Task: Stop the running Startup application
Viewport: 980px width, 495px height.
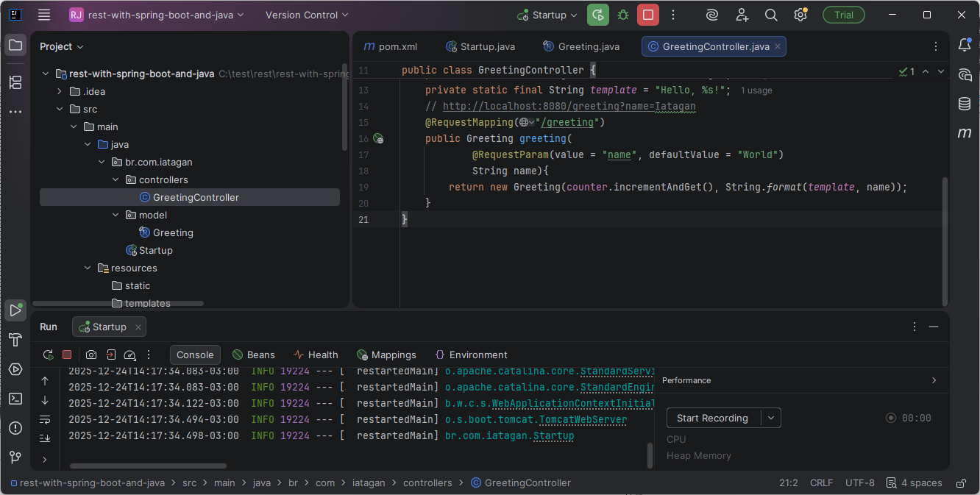Action: pyautogui.click(x=647, y=15)
